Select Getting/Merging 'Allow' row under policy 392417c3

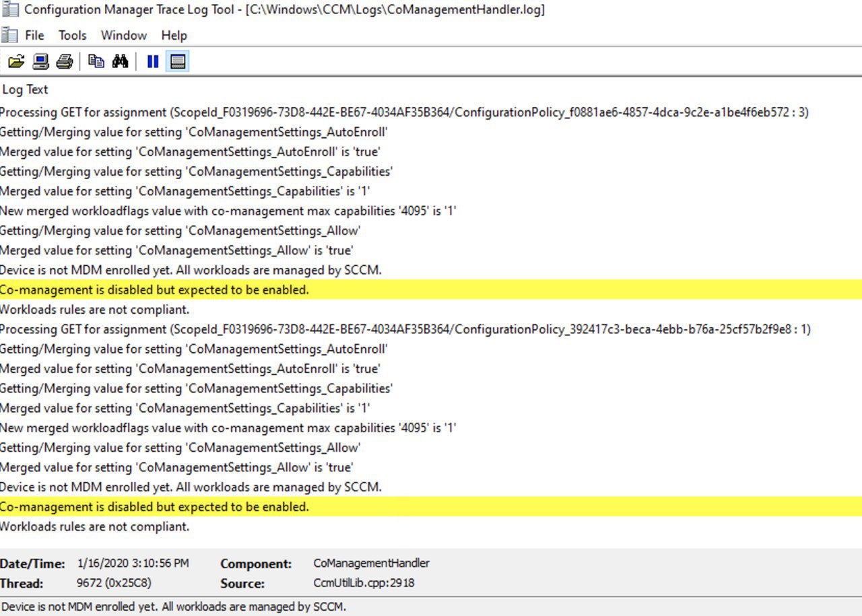click(431, 448)
